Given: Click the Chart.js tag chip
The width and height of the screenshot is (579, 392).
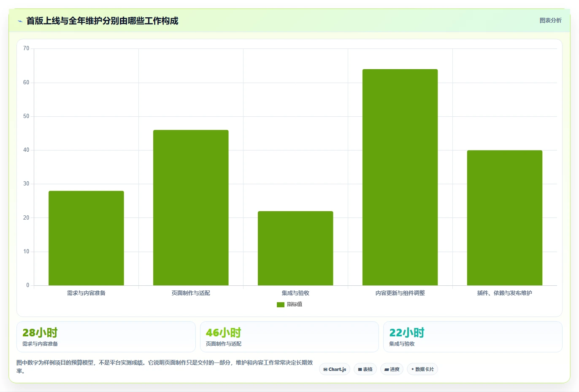Looking at the screenshot, I should (x=335, y=369).
